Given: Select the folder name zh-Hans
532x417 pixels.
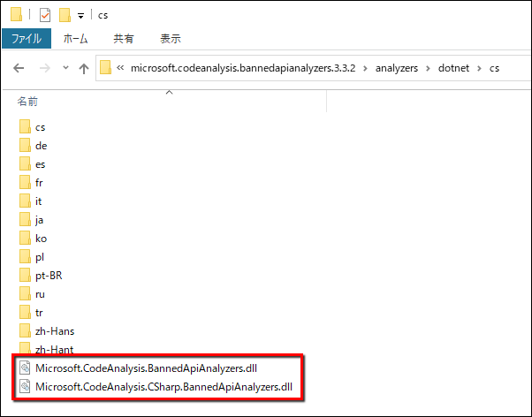Looking at the screenshot, I should click(55, 331).
